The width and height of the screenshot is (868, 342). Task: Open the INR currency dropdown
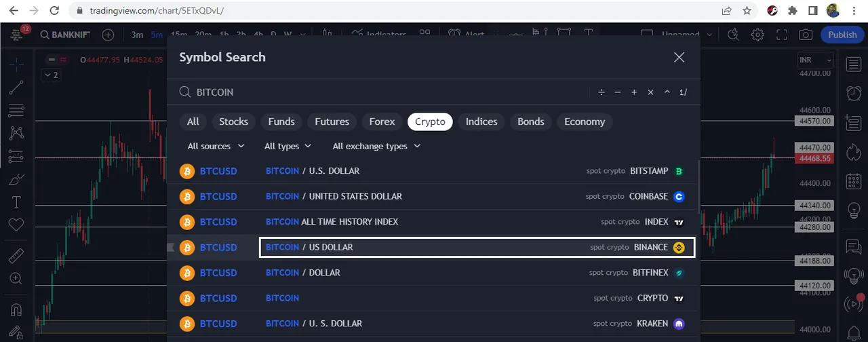(x=815, y=60)
